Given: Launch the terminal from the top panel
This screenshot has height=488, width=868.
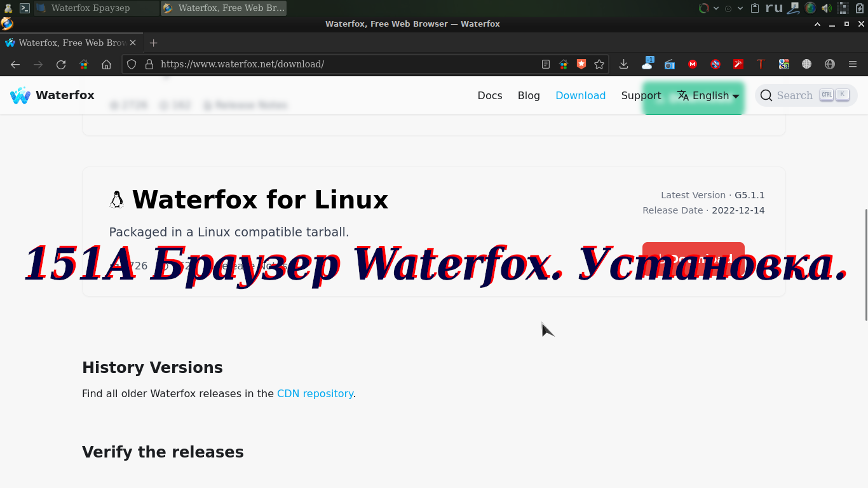Looking at the screenshot, I should click(25, 8).
